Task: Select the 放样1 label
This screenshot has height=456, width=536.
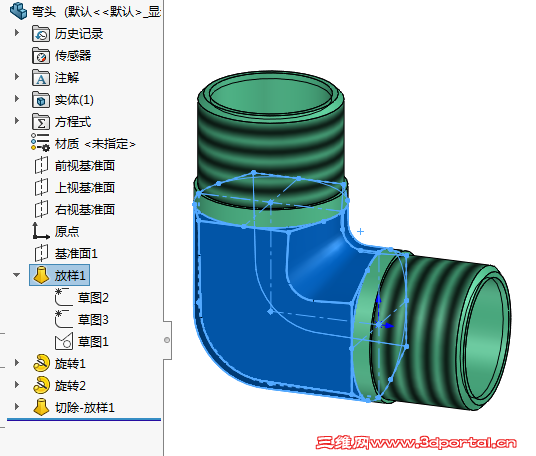Action: 70,275
